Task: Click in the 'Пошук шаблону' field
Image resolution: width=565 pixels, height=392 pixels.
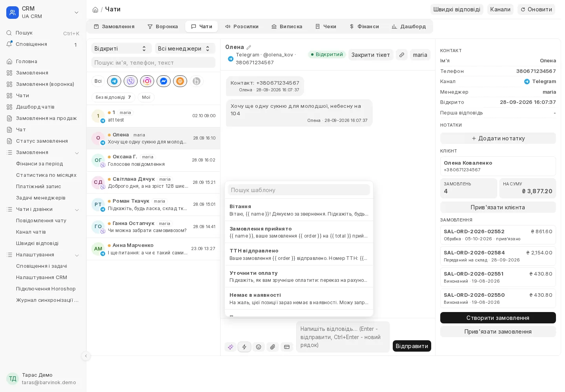Action: pos(299,190)
